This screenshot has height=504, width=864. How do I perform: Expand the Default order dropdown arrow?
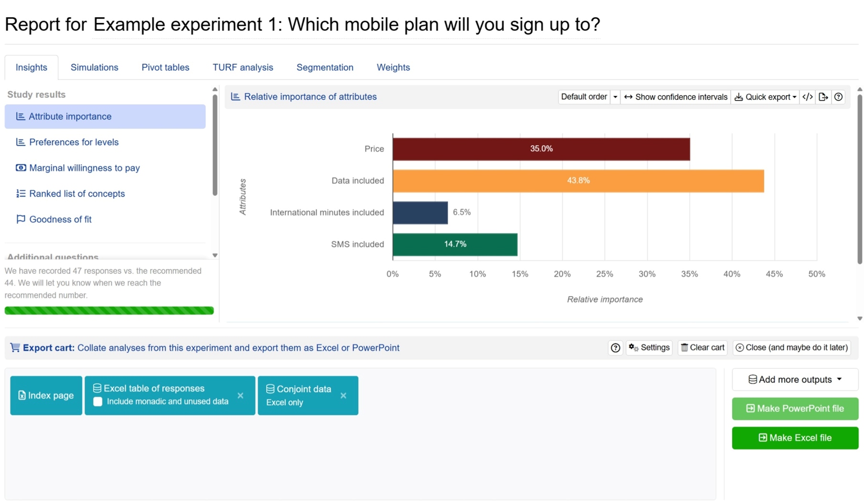(x=615, y=97)
